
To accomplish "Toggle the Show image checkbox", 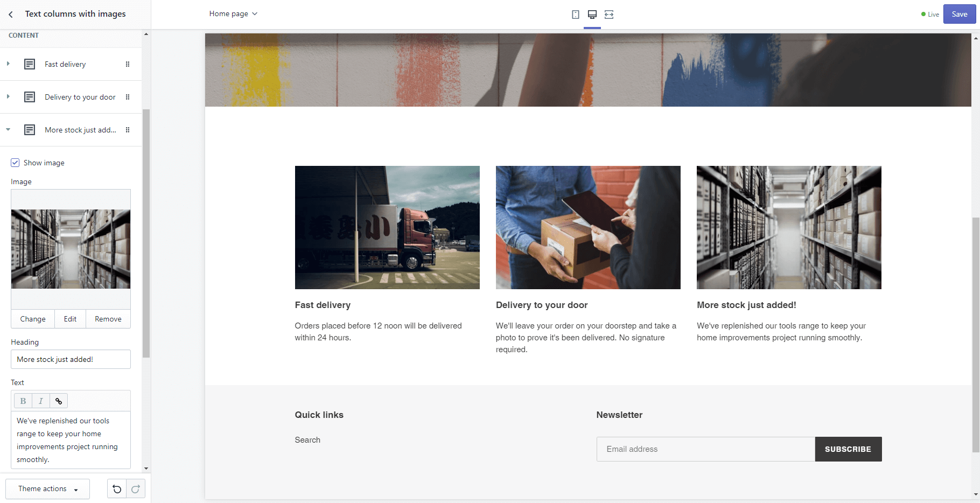I will [15, 162].
